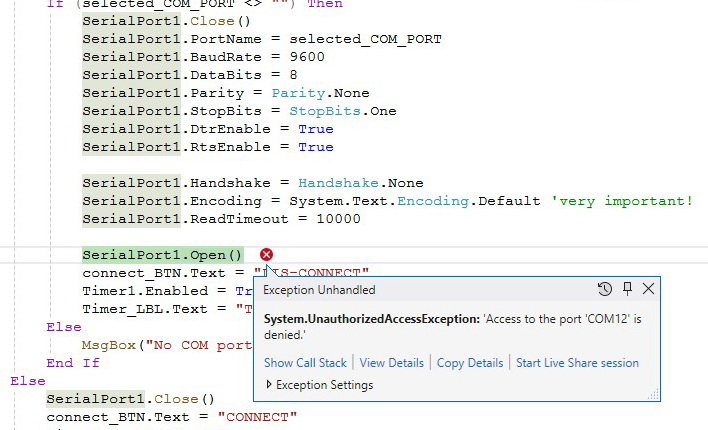The width and height of the screenshot is (708, 430).
Task: Open the Show Call Stack link
Action: (x=307, y=363)
